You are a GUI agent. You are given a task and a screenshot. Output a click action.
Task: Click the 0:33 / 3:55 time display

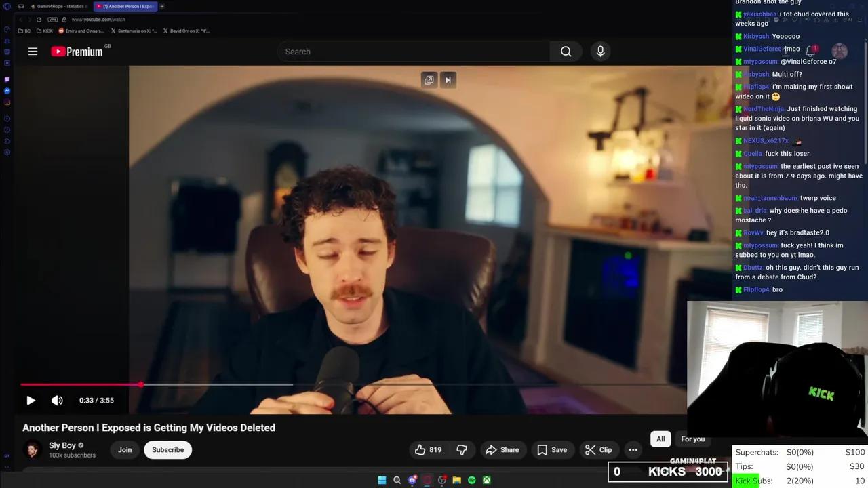click(96, 401)
